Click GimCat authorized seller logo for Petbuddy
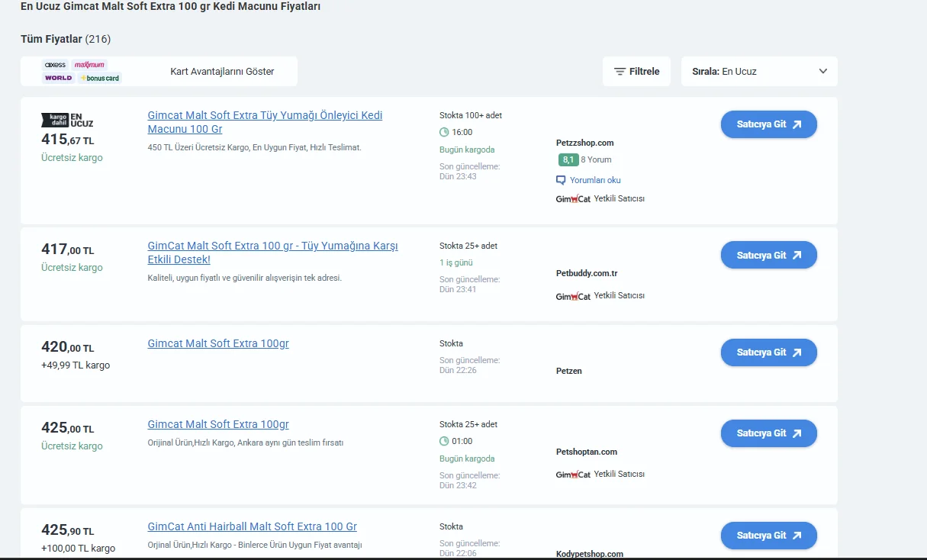Image resolution: width=927 pixels, height=560 pixels. tap(573, 296)
